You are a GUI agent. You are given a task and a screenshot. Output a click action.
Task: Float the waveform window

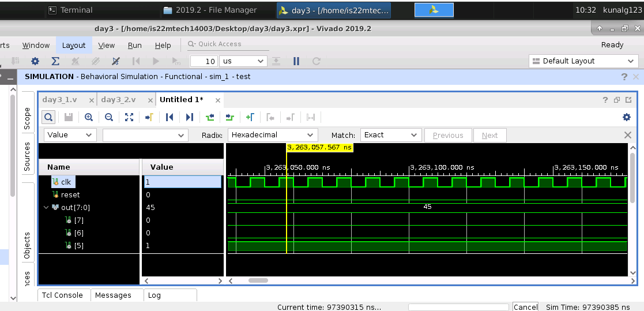tap(617, 100)
